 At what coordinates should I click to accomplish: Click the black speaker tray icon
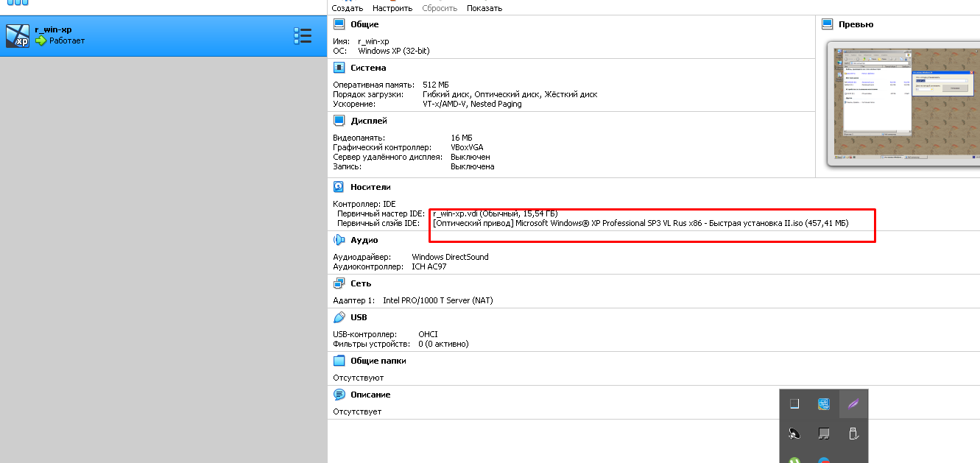794,434
